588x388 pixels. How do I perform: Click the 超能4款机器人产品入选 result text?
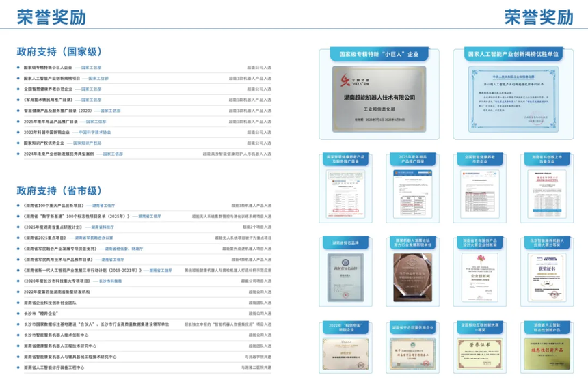pyautogui.click(x=251, y=260)
